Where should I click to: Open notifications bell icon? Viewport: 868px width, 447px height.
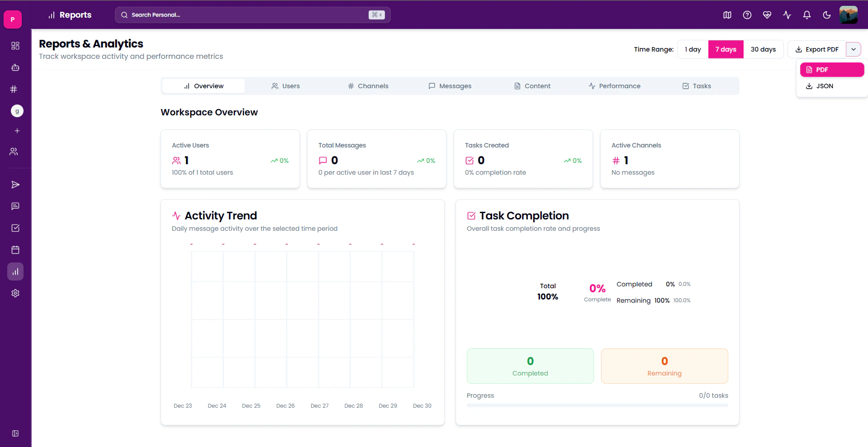tap(807, 15)
